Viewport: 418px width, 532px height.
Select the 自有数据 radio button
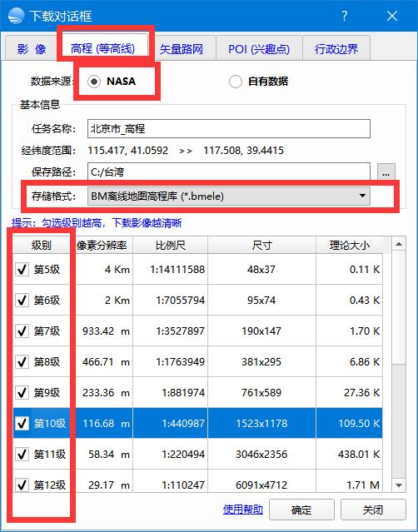[235, 82]
